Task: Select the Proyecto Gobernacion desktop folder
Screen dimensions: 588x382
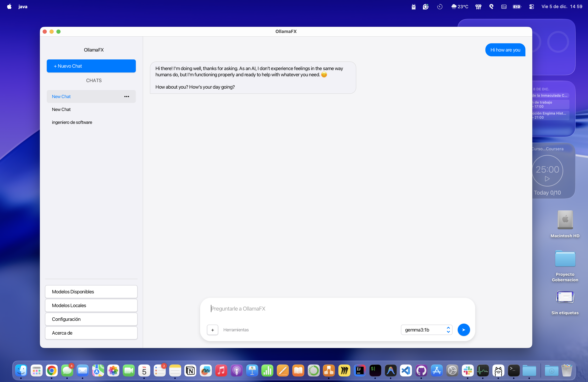Action: tap(565, 266)
